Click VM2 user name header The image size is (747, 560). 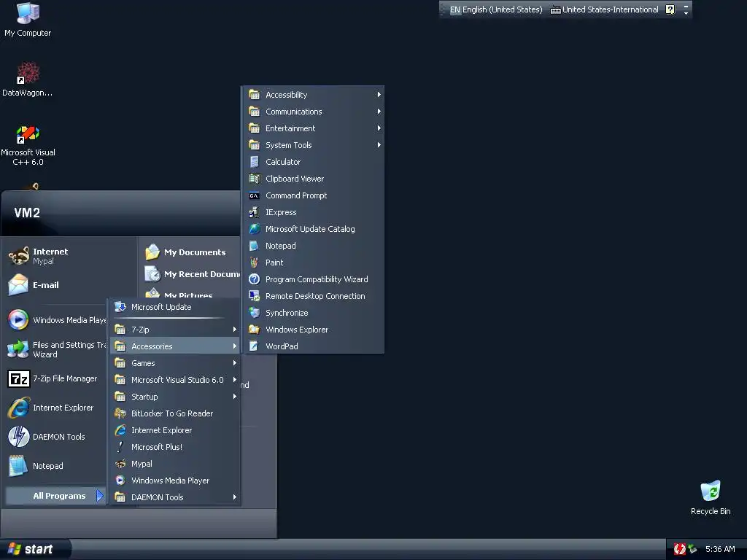click(x=27, y=213)
